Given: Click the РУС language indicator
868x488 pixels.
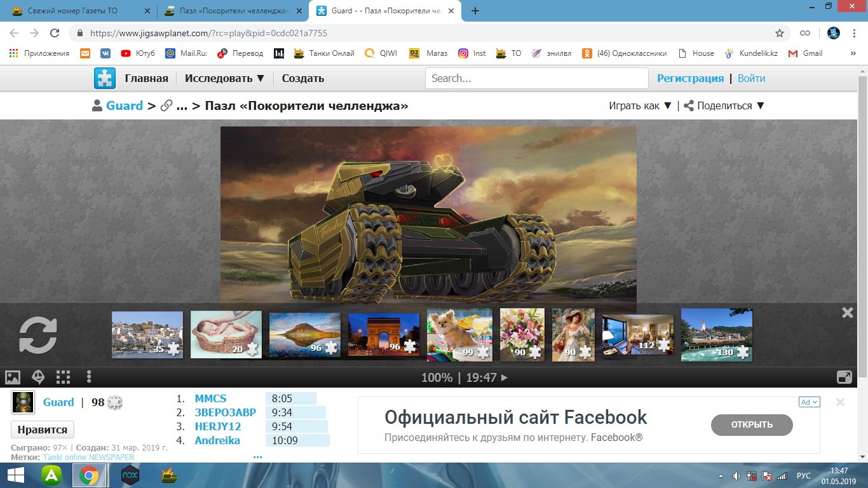Looking at the screenshot, I should [804, 476].
